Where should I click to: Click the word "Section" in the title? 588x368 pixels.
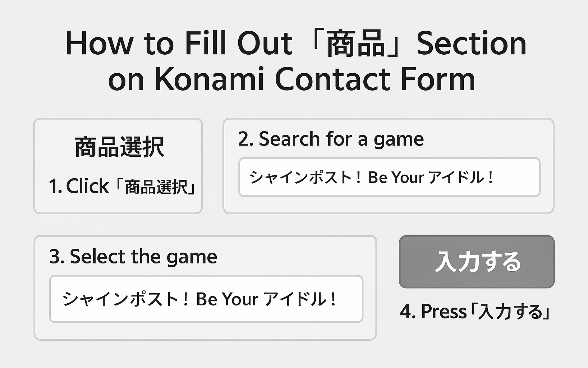(471, 44)
